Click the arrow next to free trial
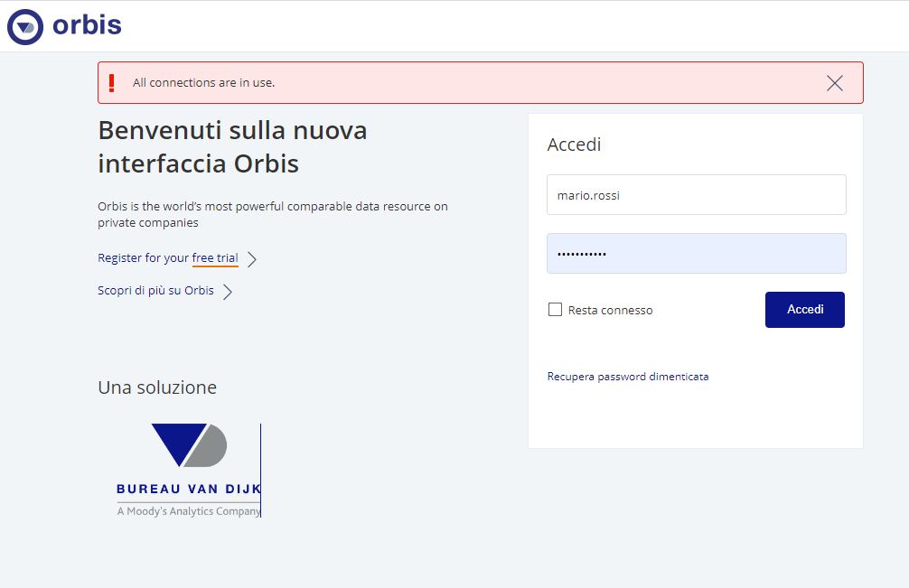909x588 pixels. [x=252, y=259]
